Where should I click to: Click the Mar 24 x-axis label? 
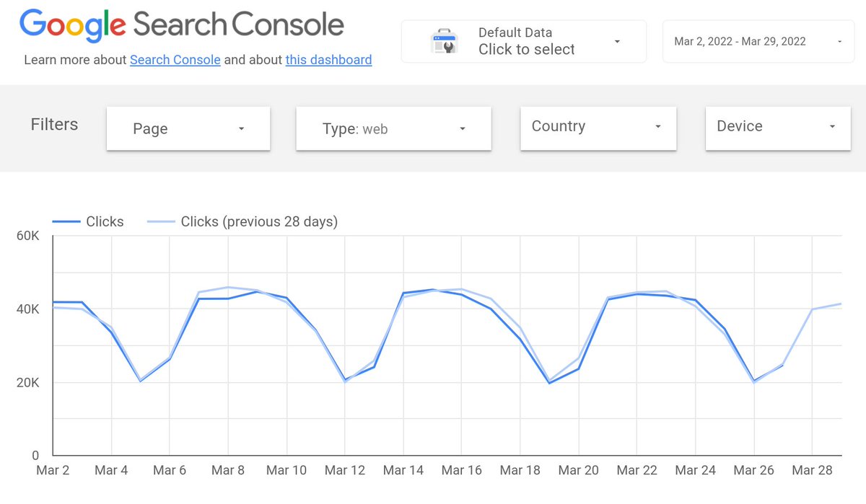pyautogui.click(x=695, y=470)
